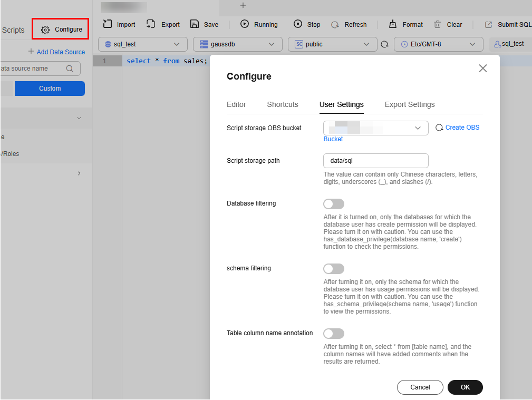Click the Roles item in sidebar

(10, 154)
